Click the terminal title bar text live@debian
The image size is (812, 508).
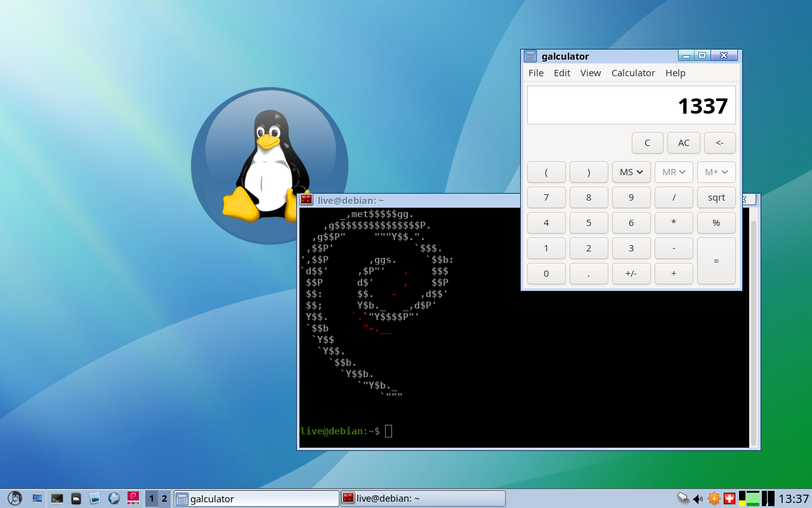pyautogui.click(x=351, y=200)
